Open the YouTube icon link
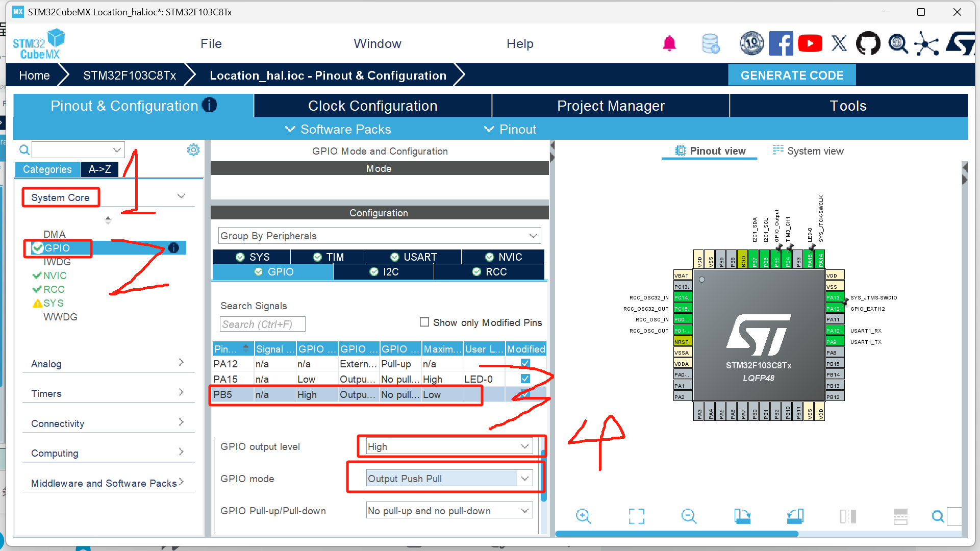 coord(810,44)
